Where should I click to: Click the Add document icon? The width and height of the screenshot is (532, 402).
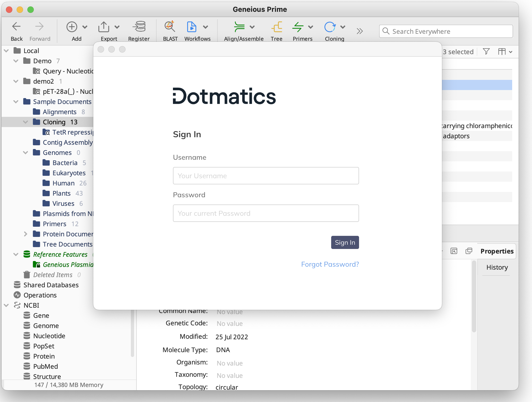coord(72,27)
